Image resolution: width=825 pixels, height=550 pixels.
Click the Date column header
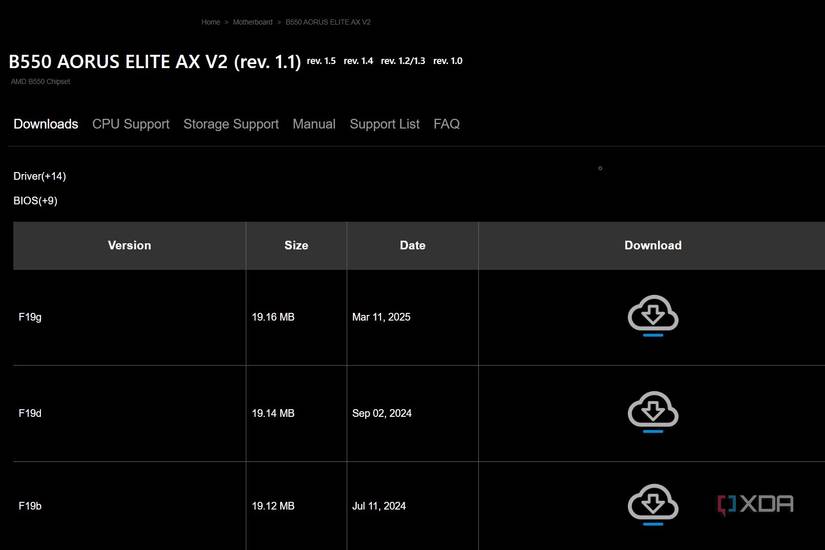pos(412,245)
